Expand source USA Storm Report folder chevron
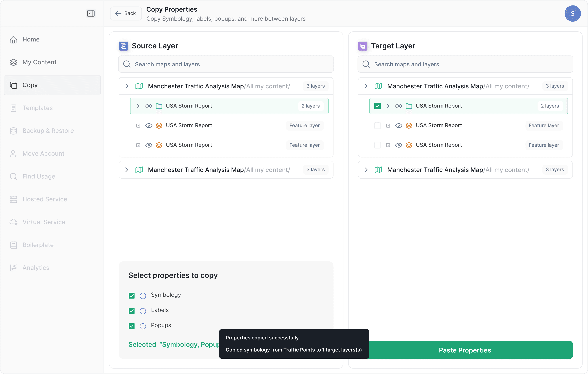 click(x=138, y=106)
